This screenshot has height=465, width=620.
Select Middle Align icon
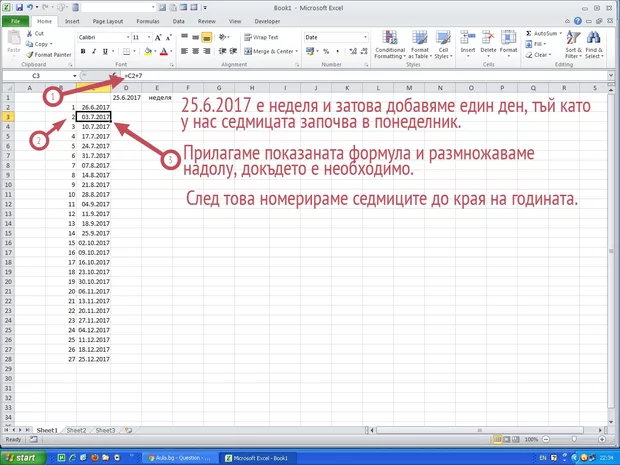click(x=195, y=37)
